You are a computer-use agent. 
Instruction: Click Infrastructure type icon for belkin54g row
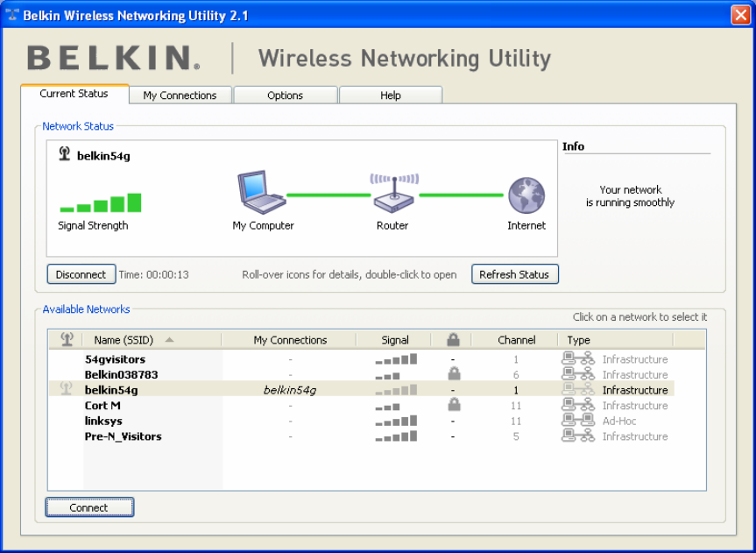(578, 389)
